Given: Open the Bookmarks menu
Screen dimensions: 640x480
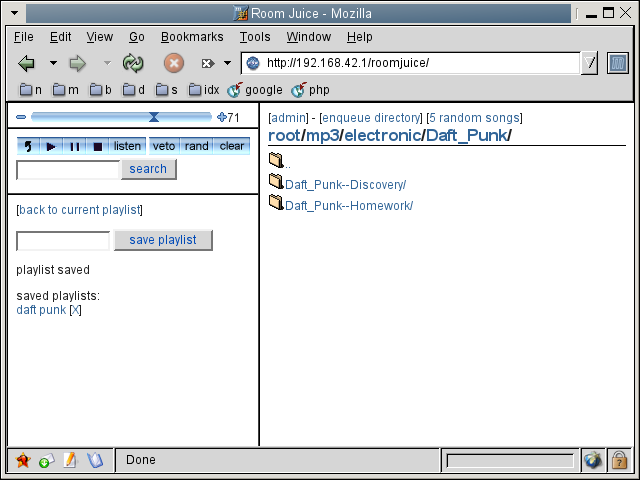Looking at the screenshot, I should pyautogui.click(x=192, y=37).
